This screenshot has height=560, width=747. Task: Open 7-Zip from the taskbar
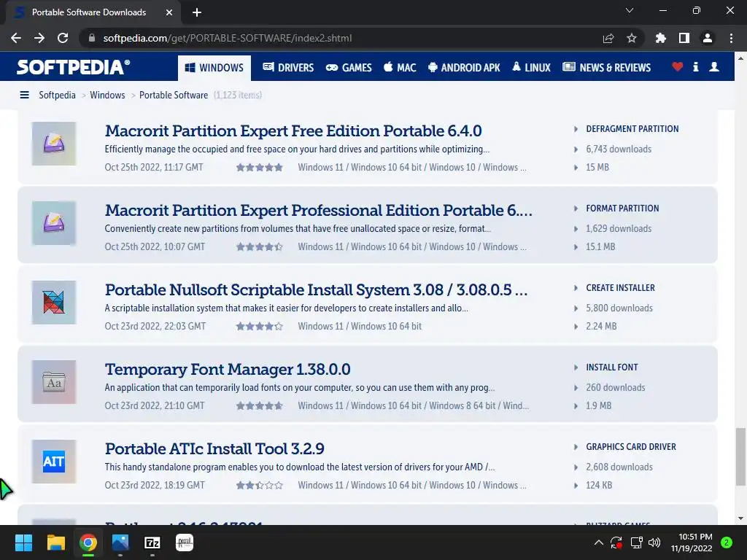pos(152,542)
